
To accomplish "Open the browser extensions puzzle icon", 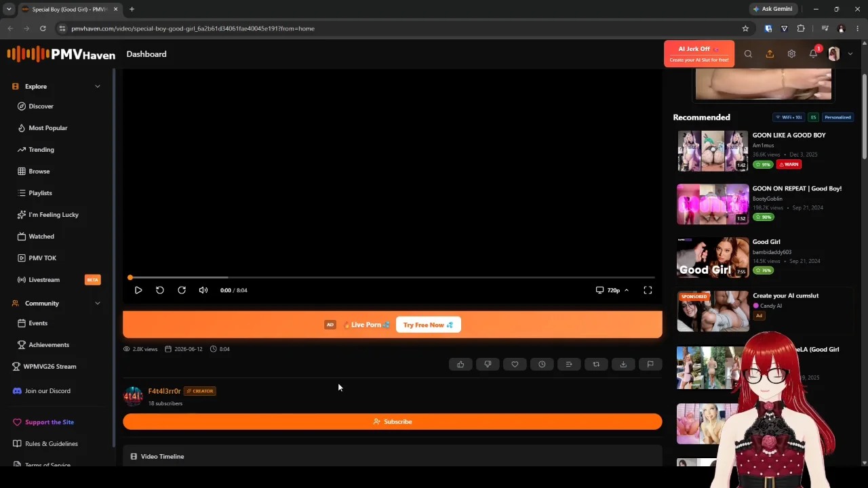I will point(801,28).
